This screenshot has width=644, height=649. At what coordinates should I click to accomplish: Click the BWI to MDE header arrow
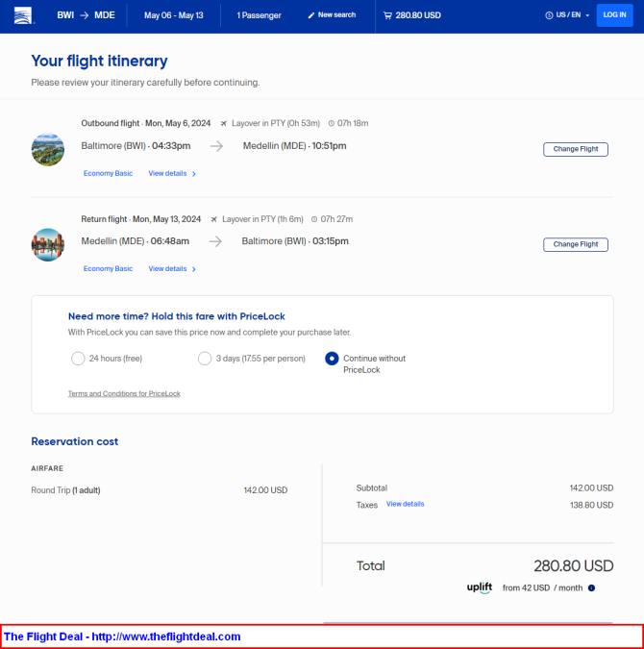(x=85, y=15)
